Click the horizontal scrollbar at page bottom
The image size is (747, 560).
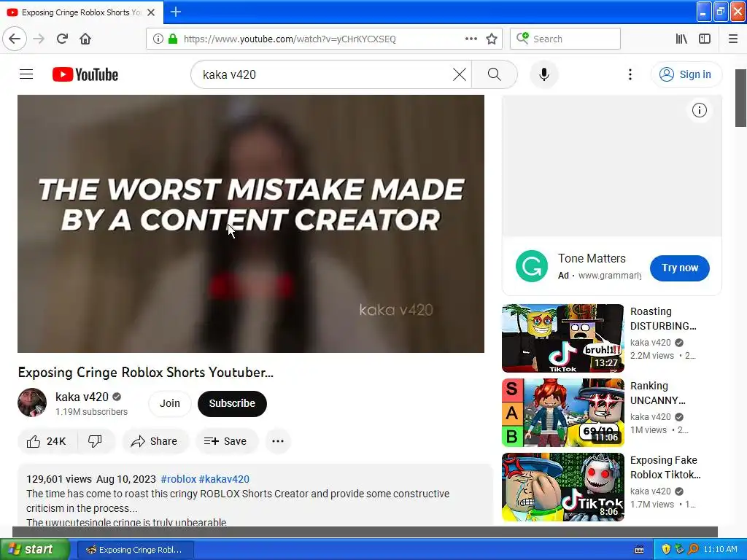(365, 532)
